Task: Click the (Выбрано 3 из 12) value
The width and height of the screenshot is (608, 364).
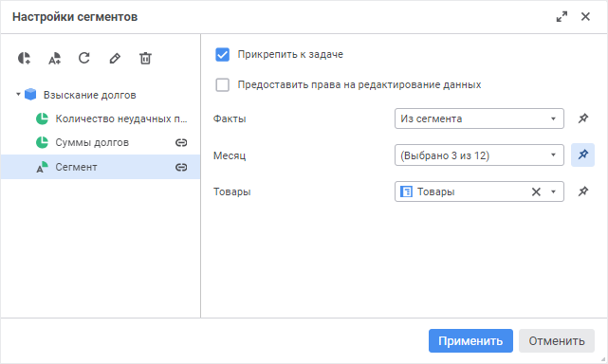Action: pos(445,155)
